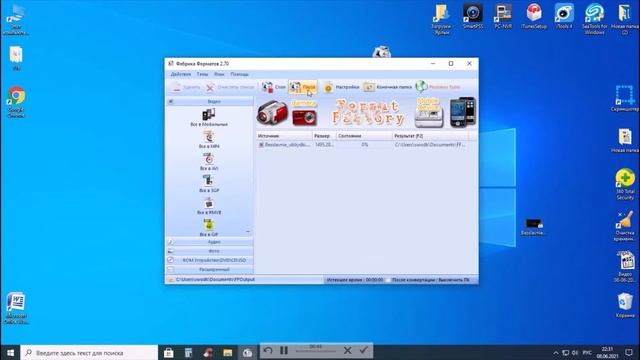Open the Output Folder (Конечная папка) button
The image size is (640, 360).
(x=388, y=87)
